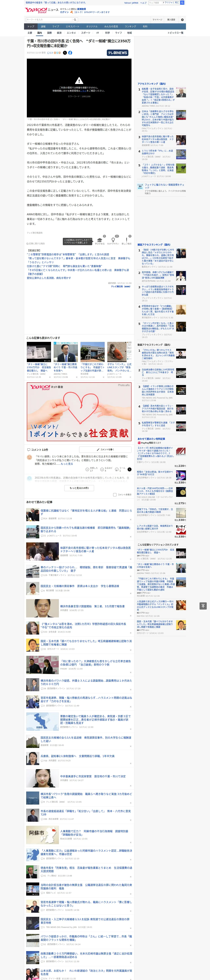Open the article comment count icon
The image size is (210, 980).
tap(50, 53)
